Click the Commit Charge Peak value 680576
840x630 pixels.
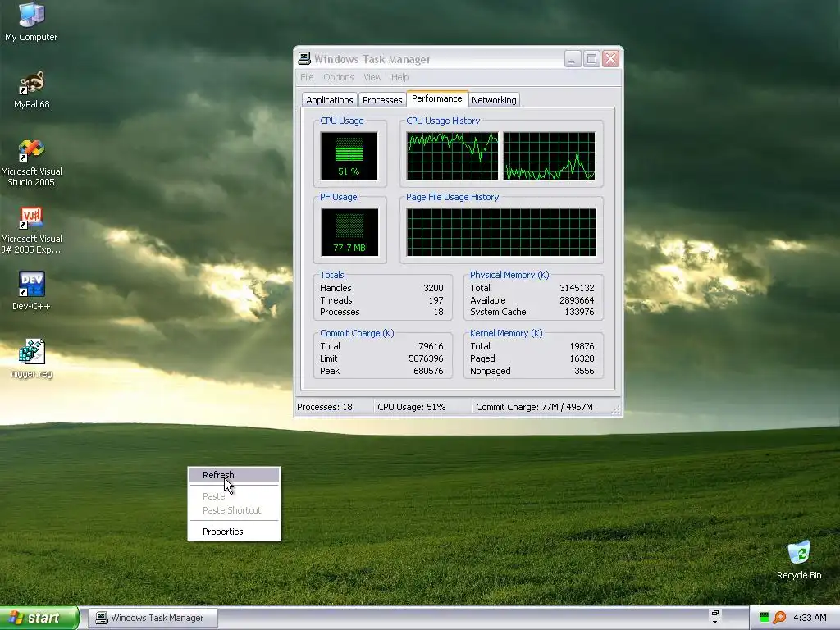tap(428, 371)
